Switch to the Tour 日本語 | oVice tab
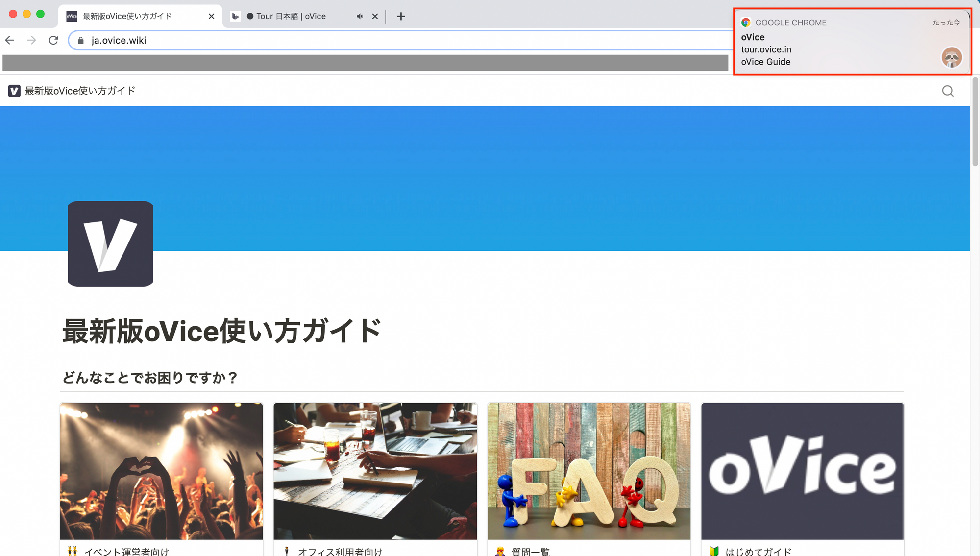This screenshot has width=980, height=556. point(305,16)
